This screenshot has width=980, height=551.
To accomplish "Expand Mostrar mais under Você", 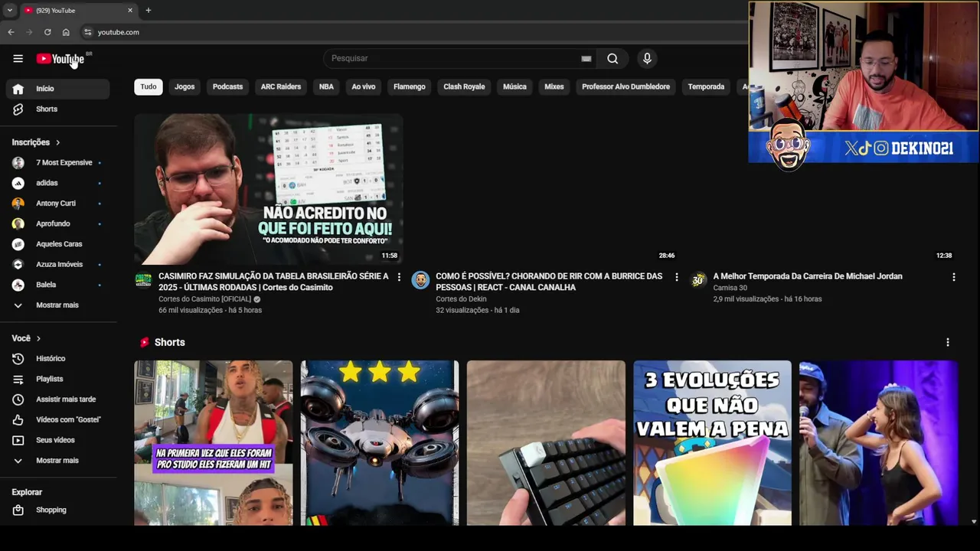I will pos(57,461).
